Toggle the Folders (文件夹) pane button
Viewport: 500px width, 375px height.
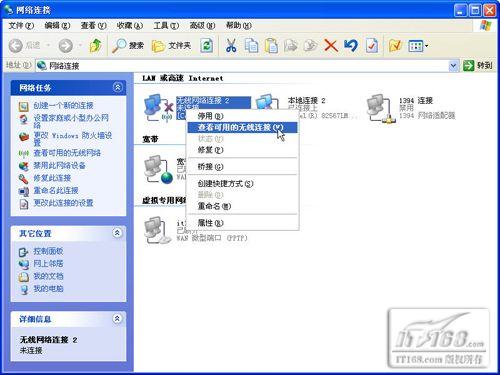171,45
